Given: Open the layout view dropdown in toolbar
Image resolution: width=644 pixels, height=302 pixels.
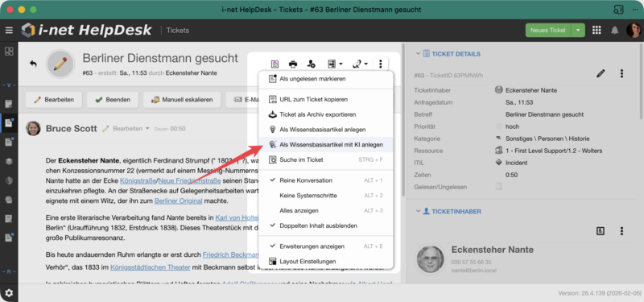Looking at the screenshot, I should 335,64.
